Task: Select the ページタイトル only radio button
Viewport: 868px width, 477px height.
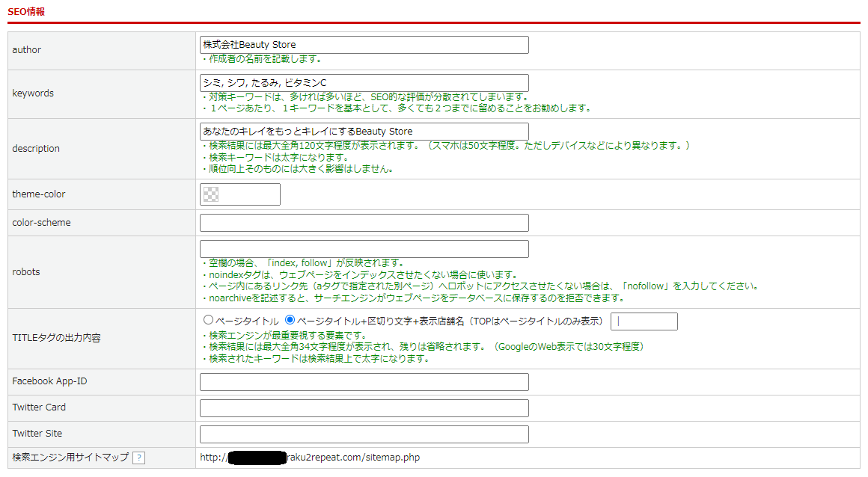Action: pyautogui.click(x=208, y=320)
